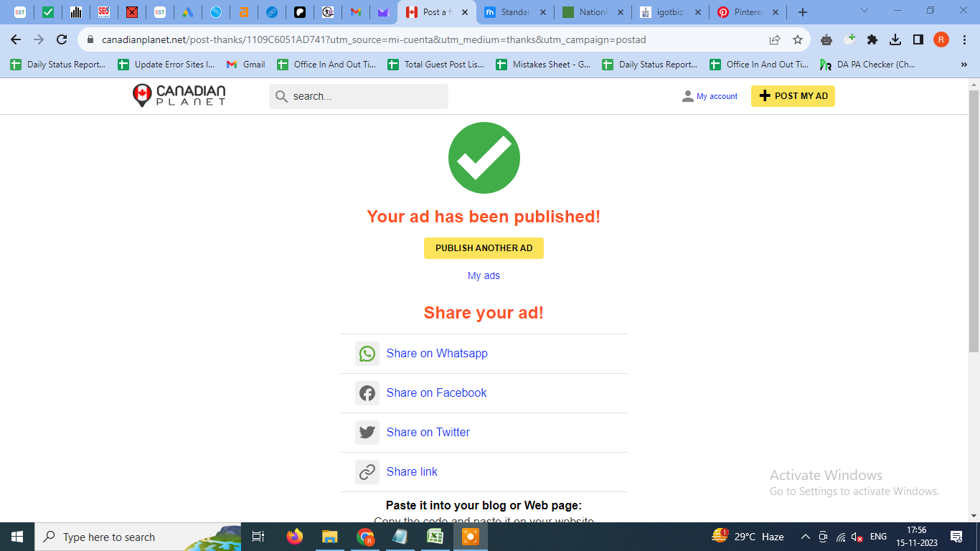
Task: Click the POST MY AD button
Action: tap(793, 96)
